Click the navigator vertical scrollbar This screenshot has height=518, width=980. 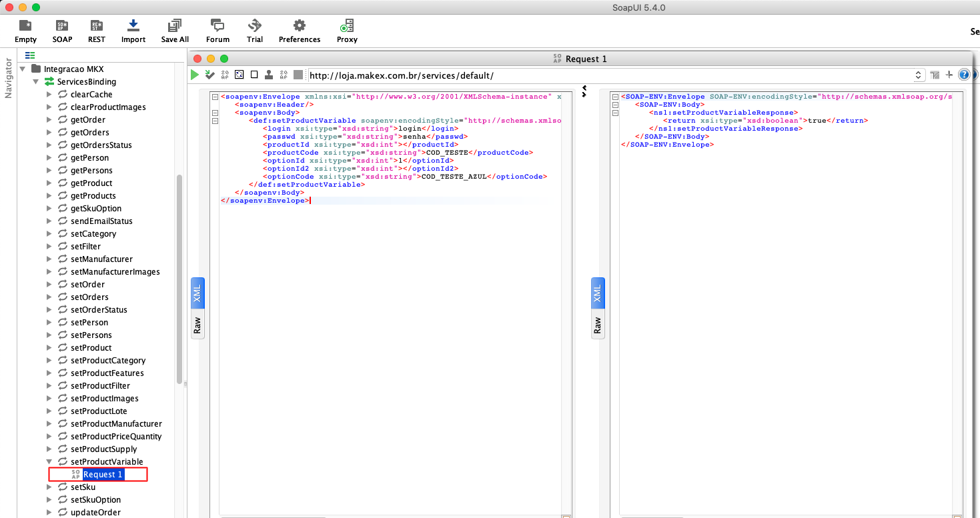179,280
